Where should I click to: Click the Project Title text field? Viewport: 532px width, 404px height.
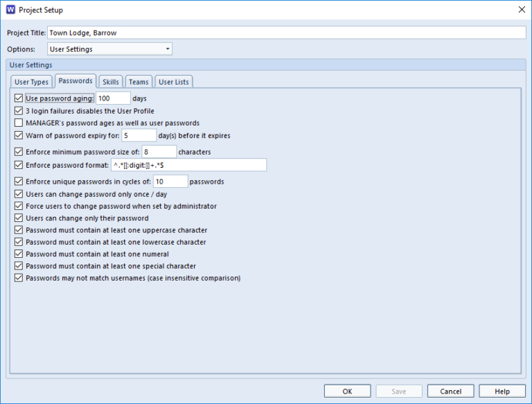tap(287, 33)
